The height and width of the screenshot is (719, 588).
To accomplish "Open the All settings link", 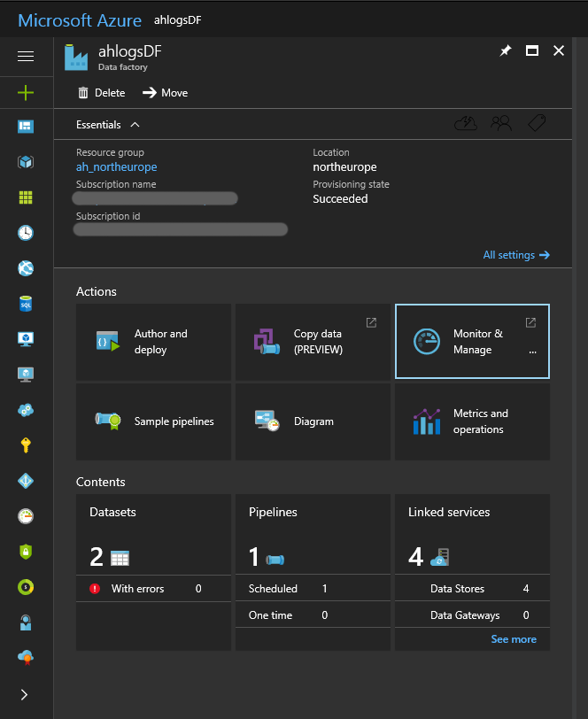I will [x=516, y=255].
